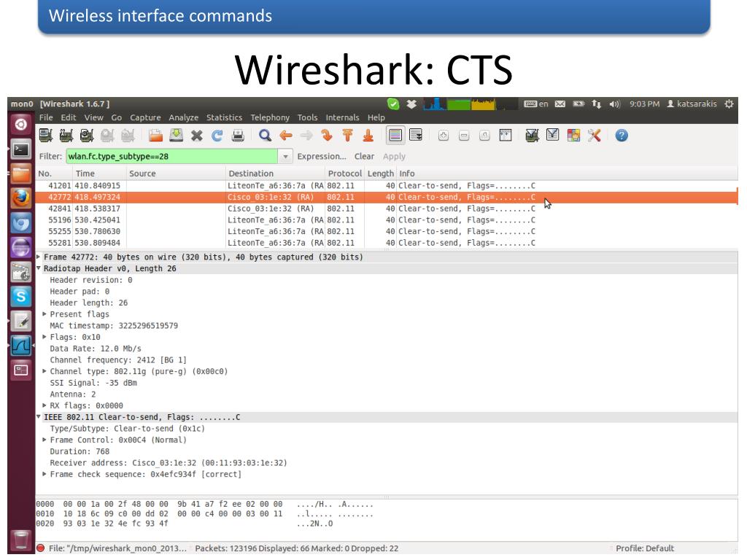Viewport: 747px width, 560px height.
Task: Click Profile: Default in status bar
Action: [645, 548]
